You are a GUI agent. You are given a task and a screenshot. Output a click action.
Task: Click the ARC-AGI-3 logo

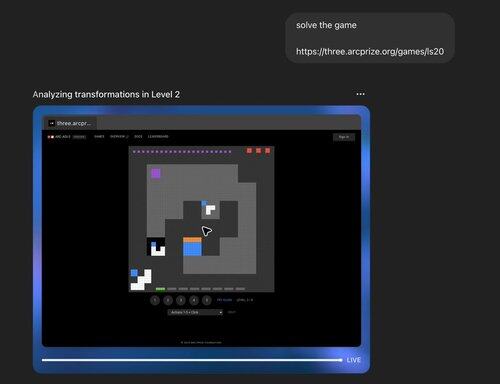pyautogui.click(x=59, y=137)
